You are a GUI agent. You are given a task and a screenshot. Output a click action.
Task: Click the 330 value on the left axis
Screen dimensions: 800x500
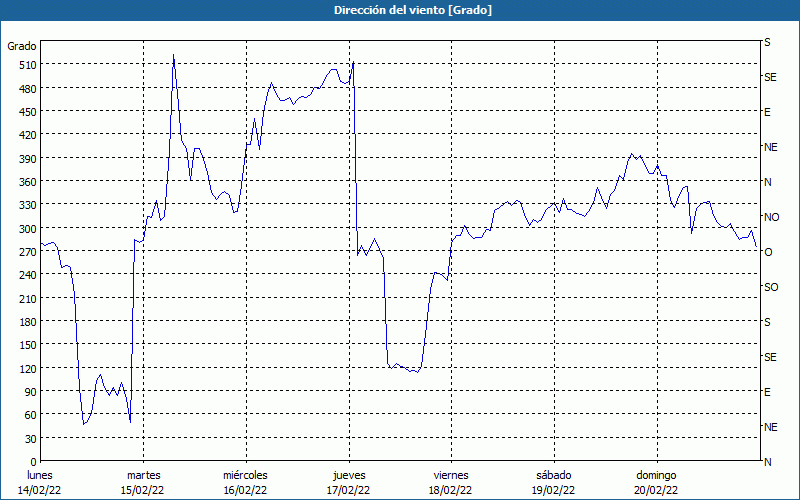28,205
